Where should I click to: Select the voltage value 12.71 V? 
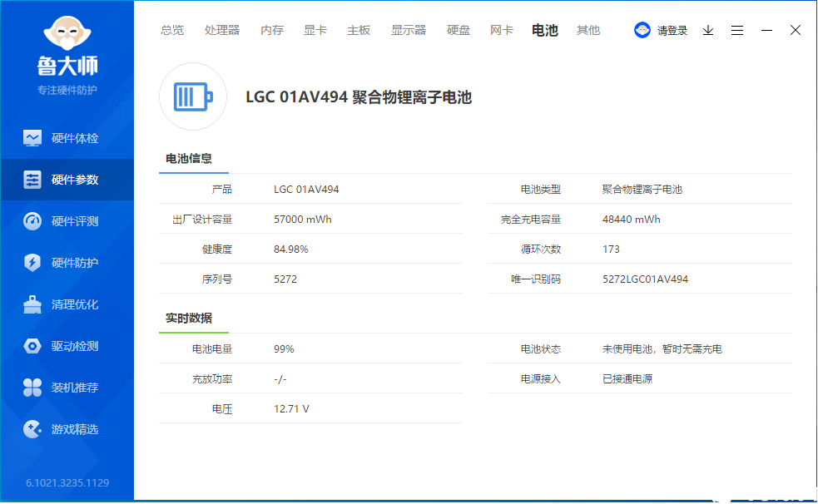pos(291,409)
